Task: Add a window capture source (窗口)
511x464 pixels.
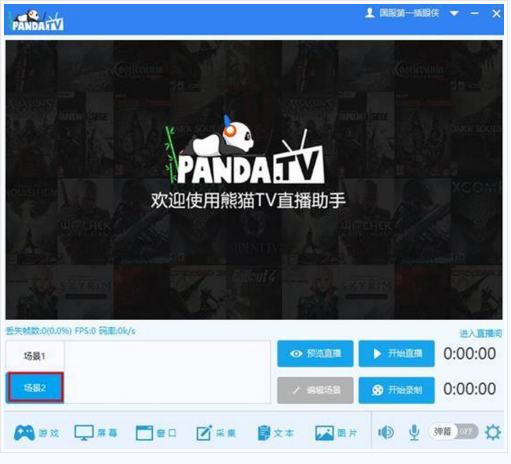Action: [156, 433]
